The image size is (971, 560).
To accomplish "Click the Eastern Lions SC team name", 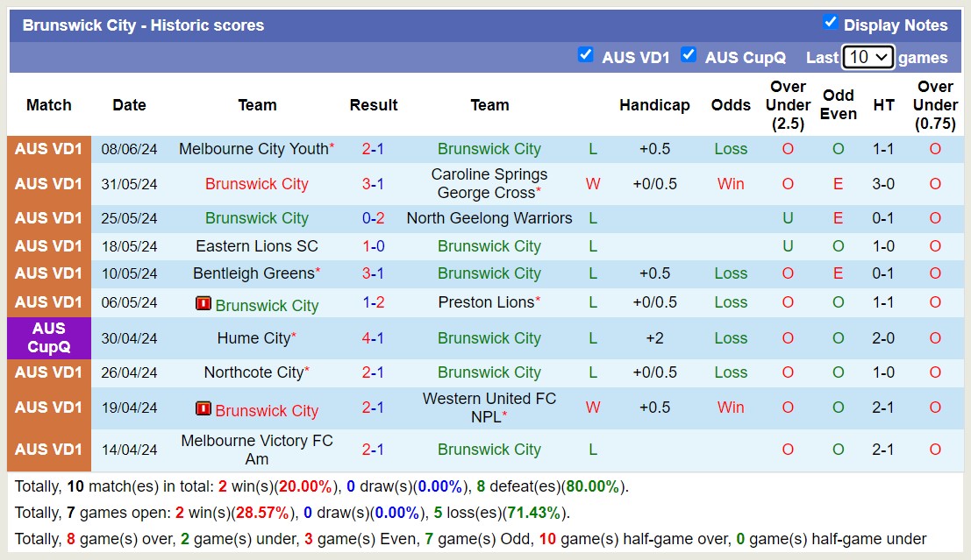I will 257,246.
